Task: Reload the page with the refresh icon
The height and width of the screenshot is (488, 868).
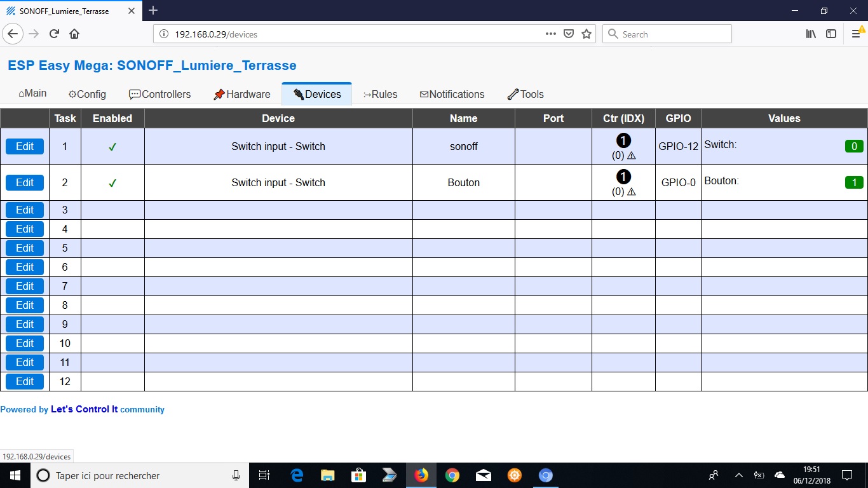Action: [54, 34]
